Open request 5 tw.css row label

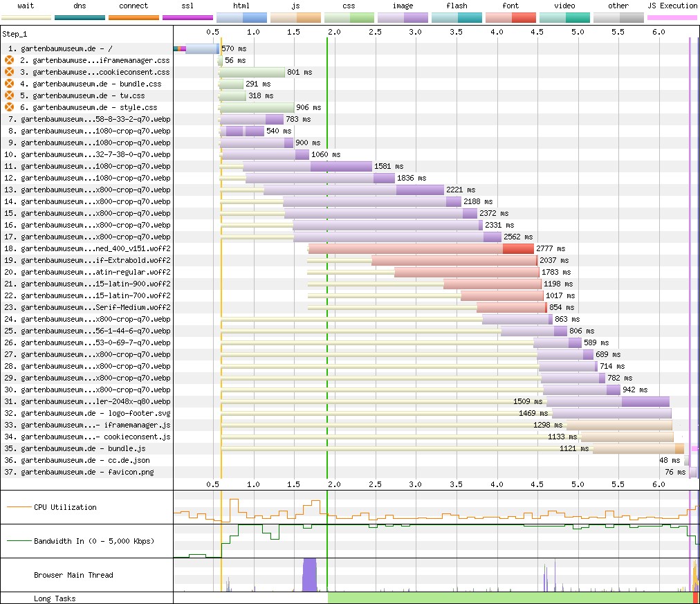click(x=82, y=95)
